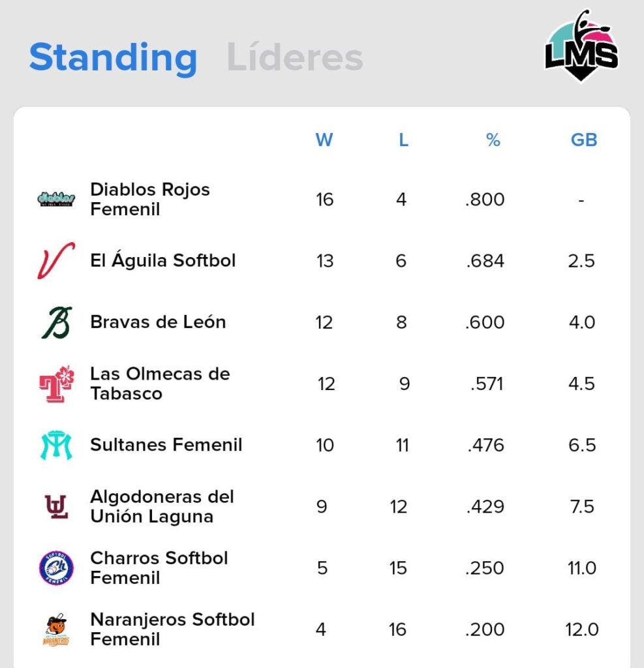Screen dimensions: 644x668
Task: Click the Sultanes Femenil teal logo
Action: pyautogui.click(x=56, y=445)
